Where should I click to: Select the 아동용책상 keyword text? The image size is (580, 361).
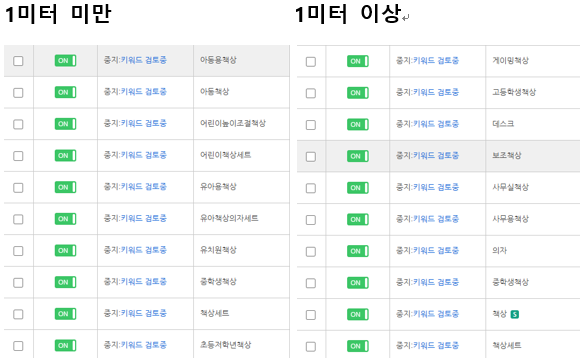pos(218,60)
